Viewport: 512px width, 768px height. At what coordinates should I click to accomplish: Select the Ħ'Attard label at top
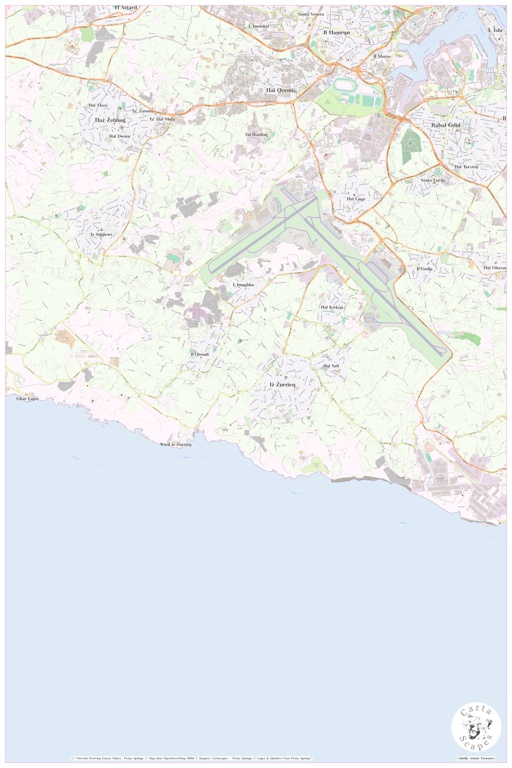[x=126, y=8]
